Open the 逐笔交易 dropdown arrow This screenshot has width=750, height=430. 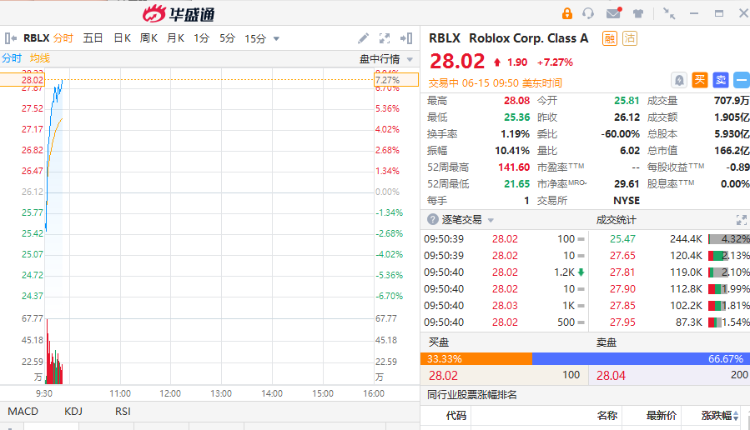click(x=491, y=221)
